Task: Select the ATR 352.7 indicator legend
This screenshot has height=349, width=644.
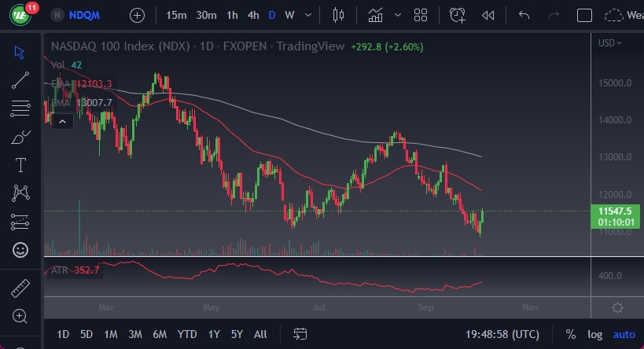Action: click(x=75, y=270)
